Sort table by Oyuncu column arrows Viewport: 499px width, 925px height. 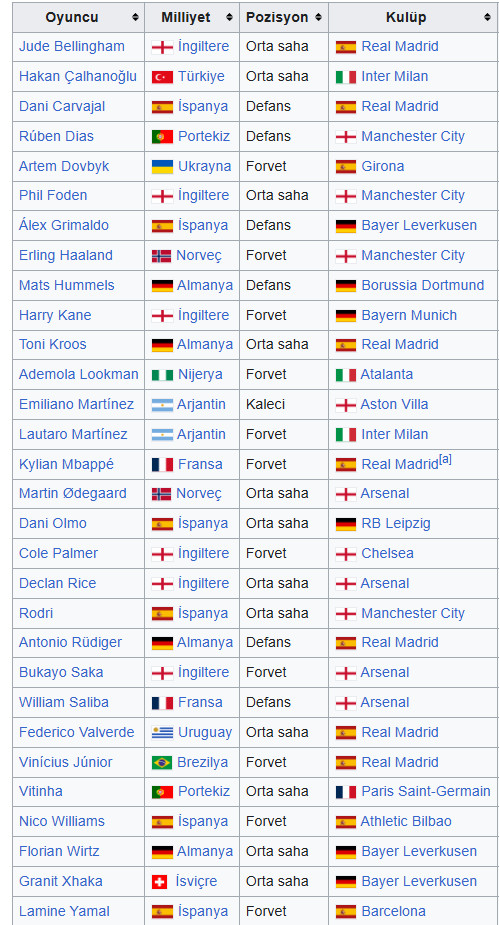[136, 18]
